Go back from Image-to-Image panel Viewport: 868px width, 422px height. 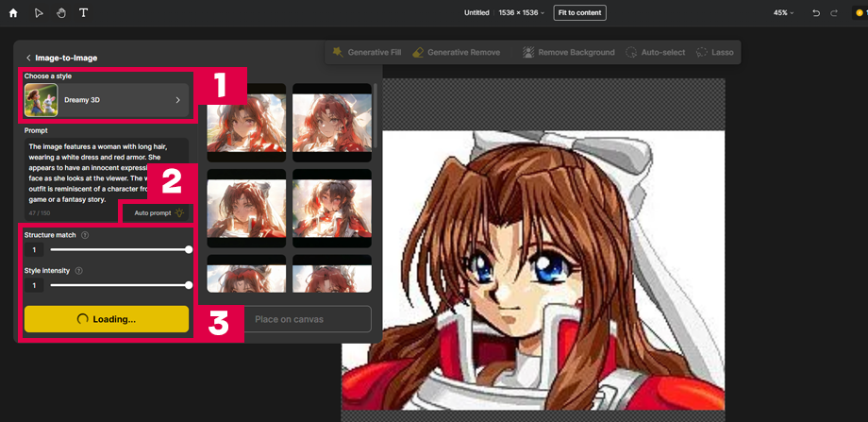pyautogui.click(x=28, y=58)
